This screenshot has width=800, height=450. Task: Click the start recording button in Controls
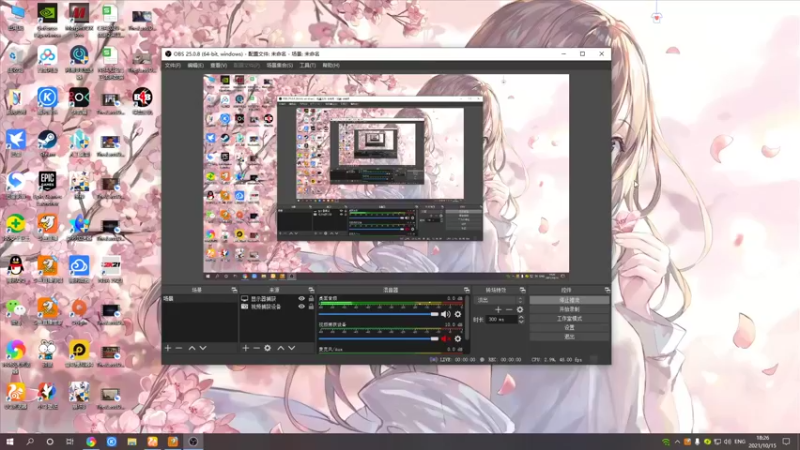(569, 309)
